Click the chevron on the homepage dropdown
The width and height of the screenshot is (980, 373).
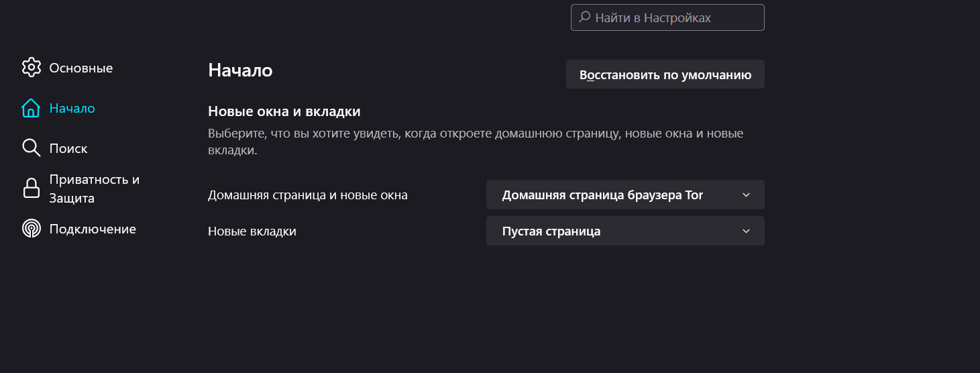(747, 195)
